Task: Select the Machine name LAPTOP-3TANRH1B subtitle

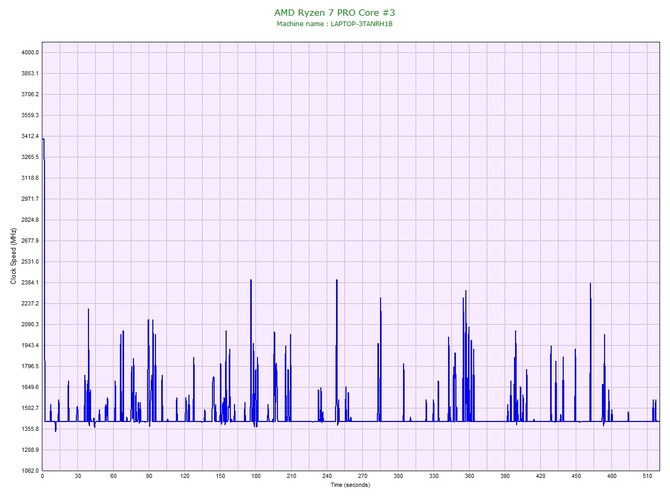Action: (x=334, y=23)
